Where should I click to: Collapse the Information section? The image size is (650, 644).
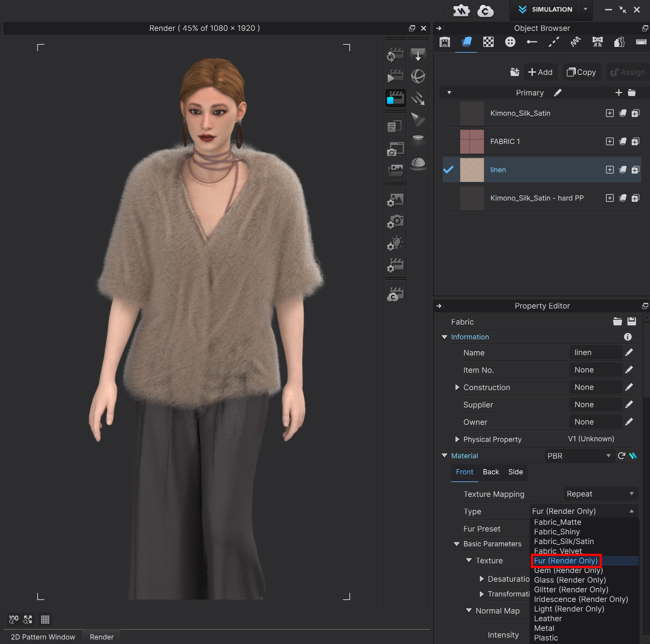pos(444,337)
